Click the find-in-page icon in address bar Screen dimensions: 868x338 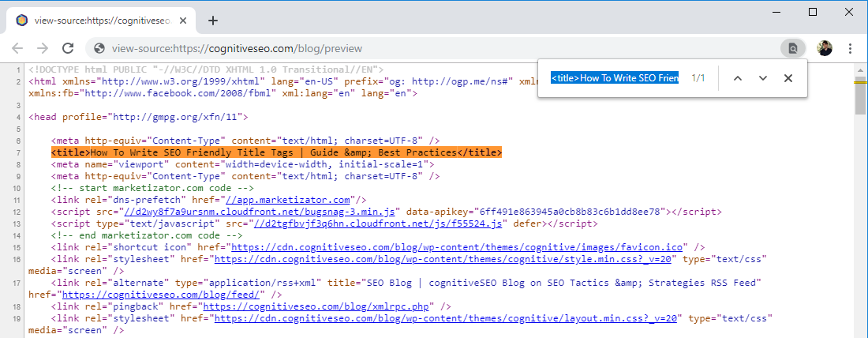(793, 48)
